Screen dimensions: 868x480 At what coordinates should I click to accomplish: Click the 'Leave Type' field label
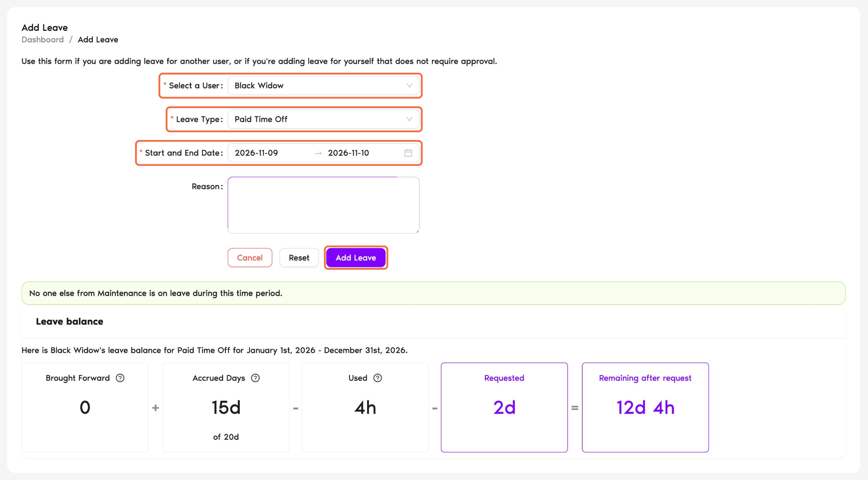199,120
